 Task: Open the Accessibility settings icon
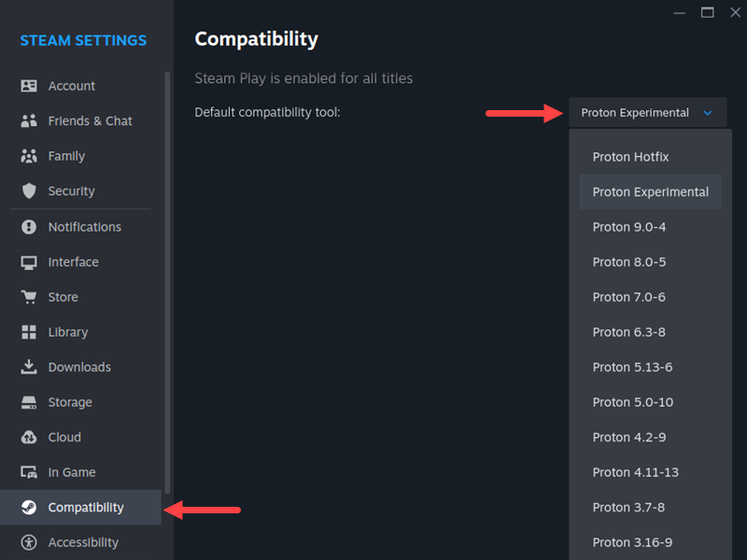(29, 542)
